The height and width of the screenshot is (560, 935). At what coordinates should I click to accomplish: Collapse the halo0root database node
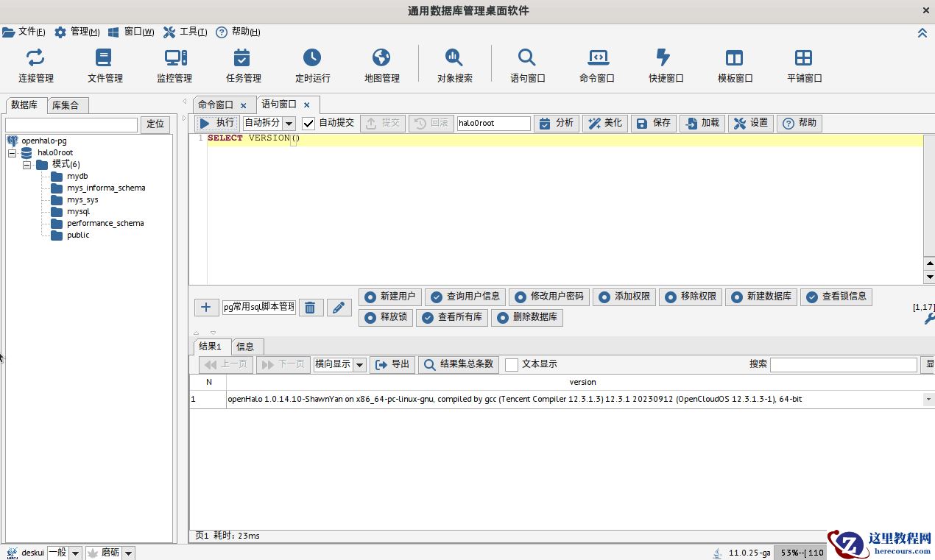[x=12, y=153]
